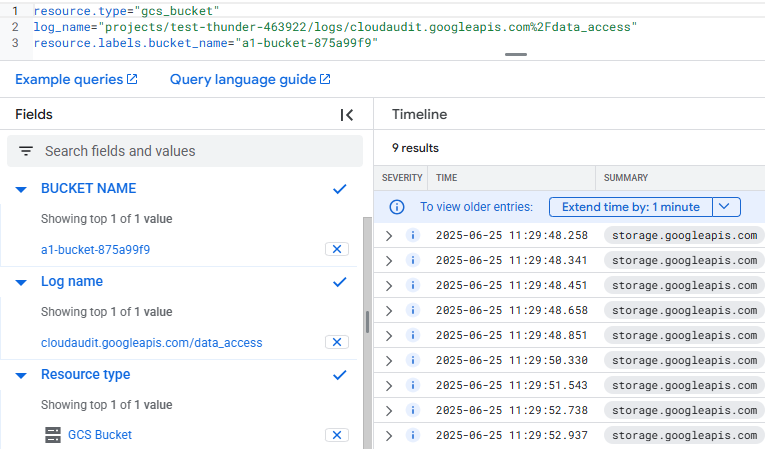Image resolution: width=765 pixels, height=449 pixels.
Task: Click storage.googleapis.com chip in 11:29:50.330 row
Action: (x=684, y=360)
